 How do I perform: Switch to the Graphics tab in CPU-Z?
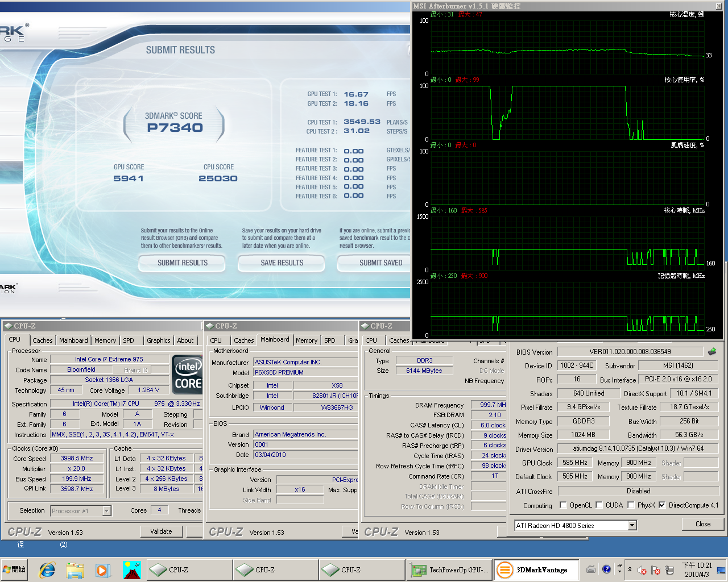click(x=158, y=340)
